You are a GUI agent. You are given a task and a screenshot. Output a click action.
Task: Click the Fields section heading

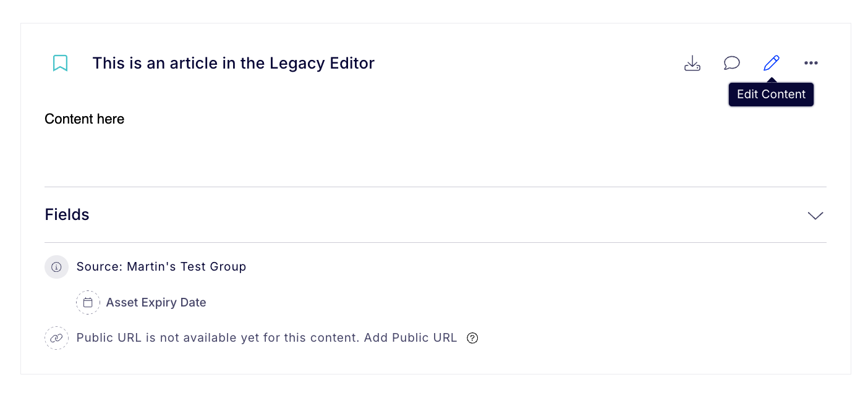(x=67, y=215)
